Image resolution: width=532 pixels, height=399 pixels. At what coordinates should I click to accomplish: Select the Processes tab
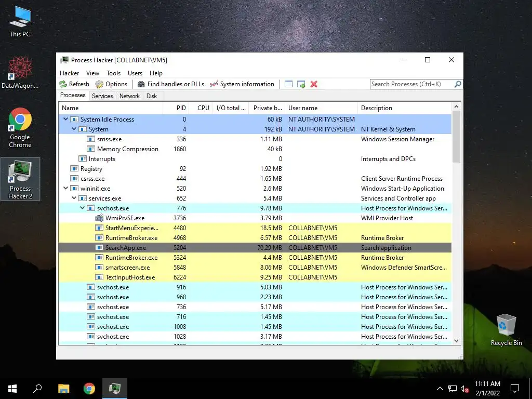pyautogui.click(x=73, y=96)
